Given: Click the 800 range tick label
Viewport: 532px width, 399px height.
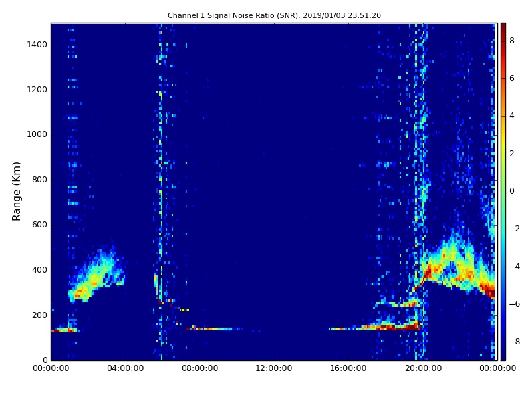Looking at the screenshot, I should [x=39, y=180].
